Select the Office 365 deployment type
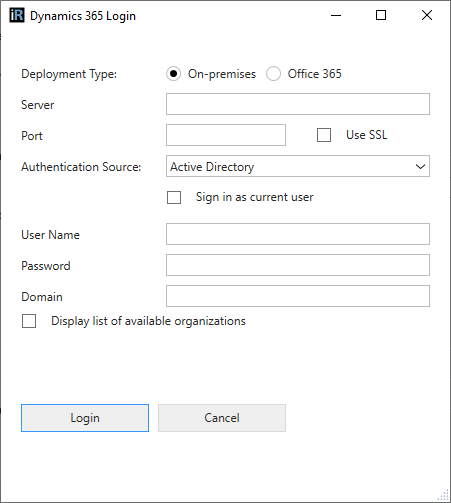 (x=273, y=74)
